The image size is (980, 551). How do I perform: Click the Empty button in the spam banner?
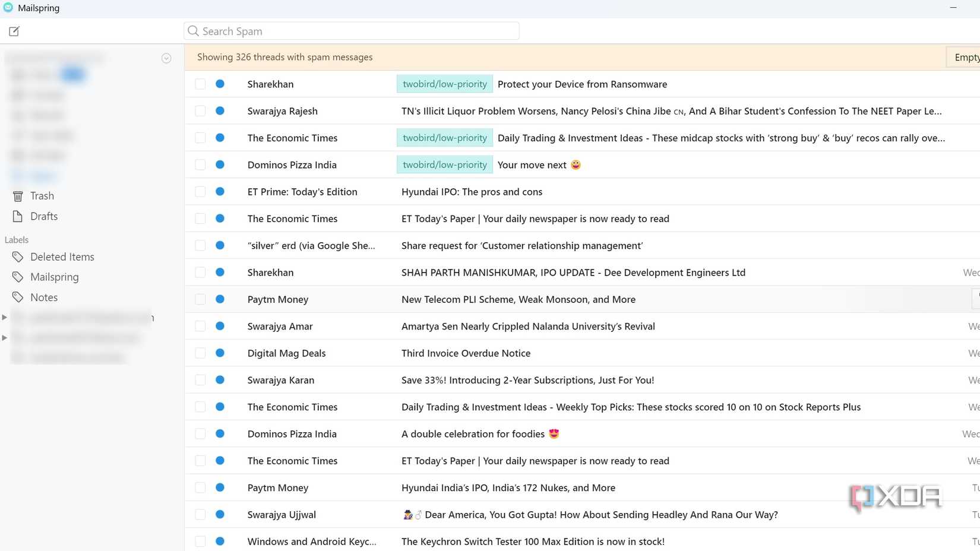(x=967, y=57)
